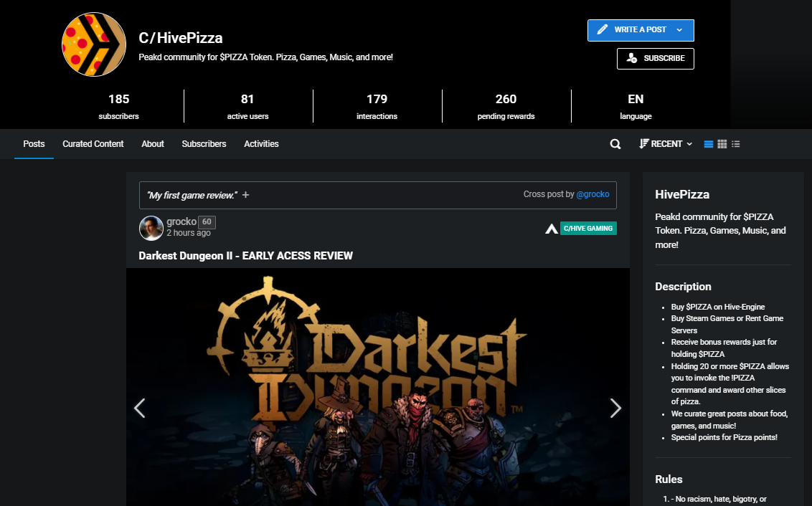This screenshot has width=812, height=506.
Task: Click the 185 subscribers stat
Action: [118, 106]
